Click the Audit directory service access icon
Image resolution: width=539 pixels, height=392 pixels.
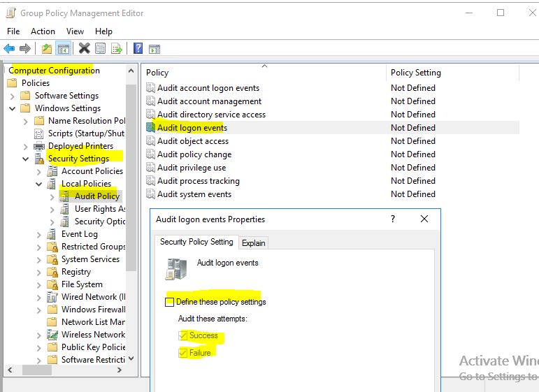coord(150,115)
